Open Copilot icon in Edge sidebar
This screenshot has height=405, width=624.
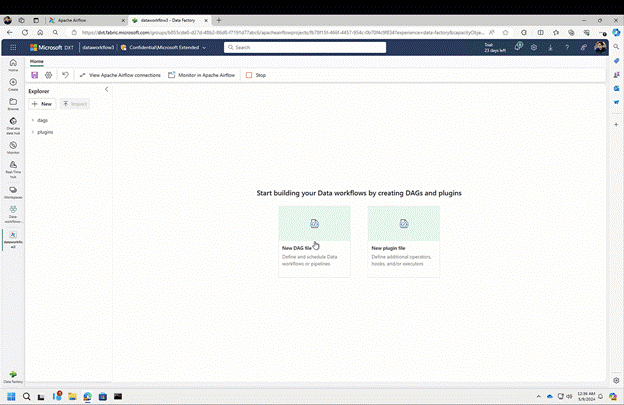click(616, 32)
